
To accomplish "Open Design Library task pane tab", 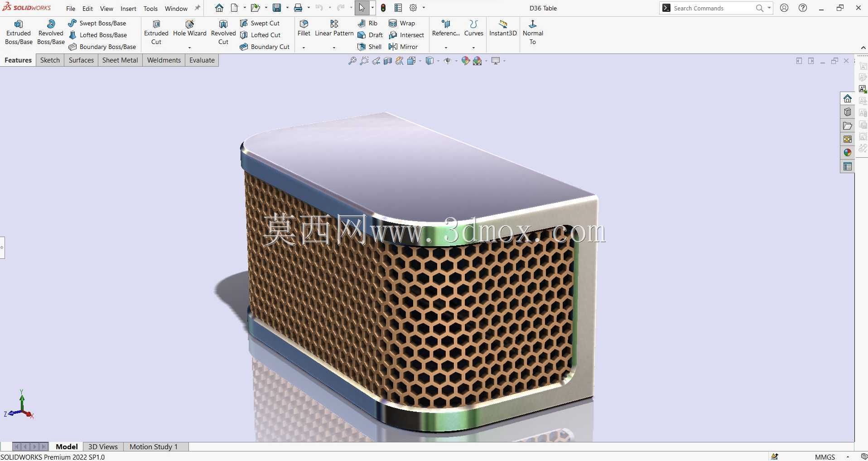I will [x=847, y=112].
